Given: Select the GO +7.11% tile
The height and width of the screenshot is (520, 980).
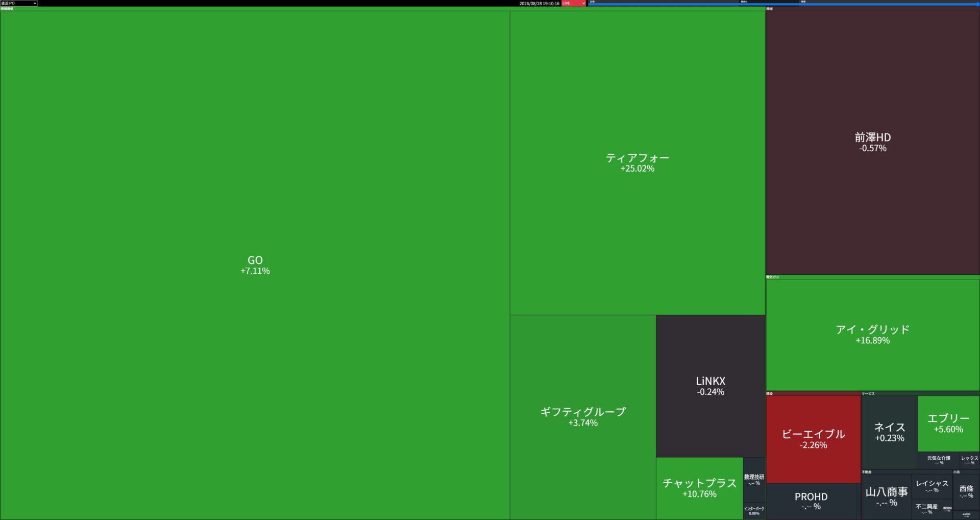Looking at the screenshot, I should [x=255, y=265].
